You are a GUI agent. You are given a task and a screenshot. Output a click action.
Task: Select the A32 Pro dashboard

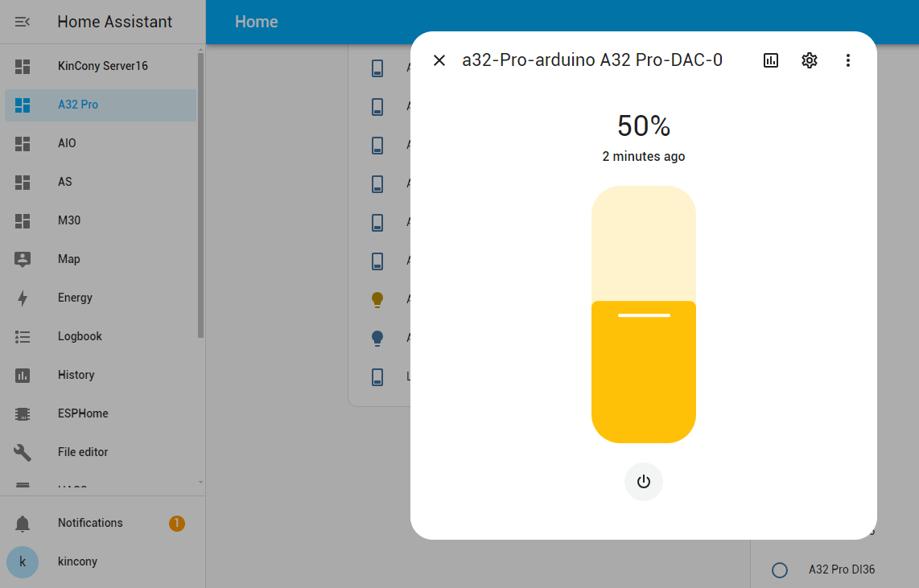click(78, 105)
